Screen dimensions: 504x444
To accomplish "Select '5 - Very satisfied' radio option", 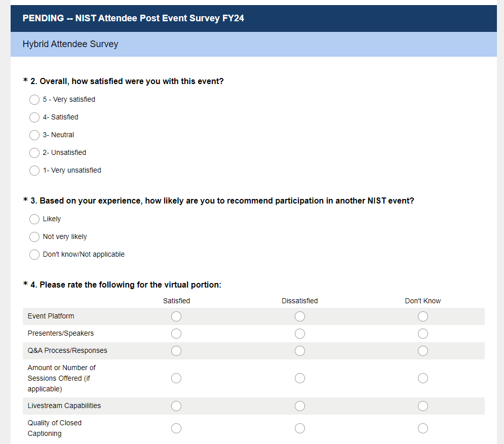I will point(34,100).
